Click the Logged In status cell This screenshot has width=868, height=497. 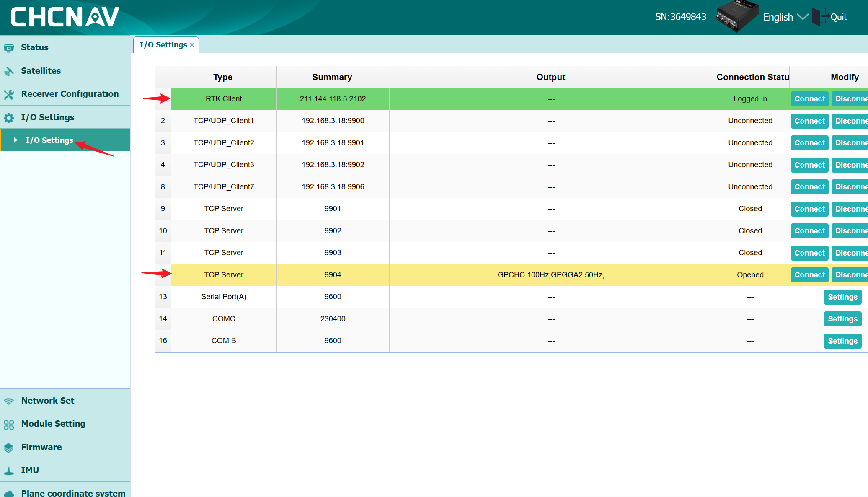[x=750, y=99]
